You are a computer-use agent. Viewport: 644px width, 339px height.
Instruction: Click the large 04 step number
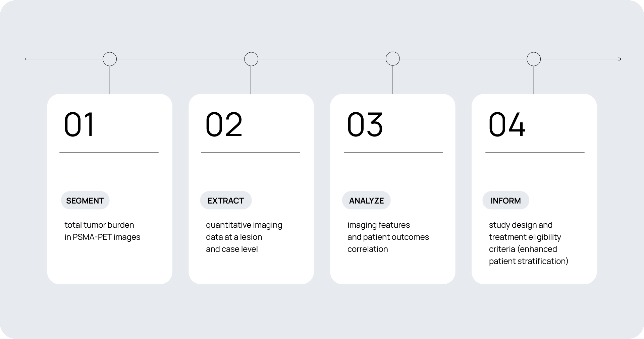tap(507, 124)
